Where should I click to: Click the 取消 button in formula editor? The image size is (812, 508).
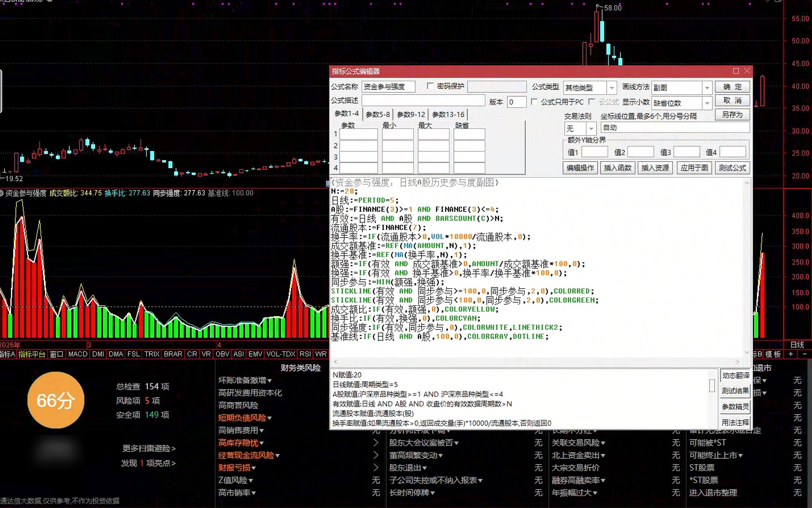pos(732,101)
